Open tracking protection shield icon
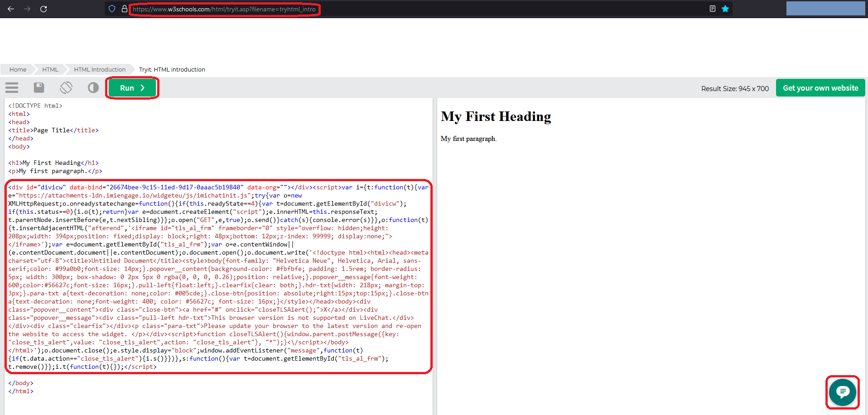The image size is (868, 415). point(112,9)
